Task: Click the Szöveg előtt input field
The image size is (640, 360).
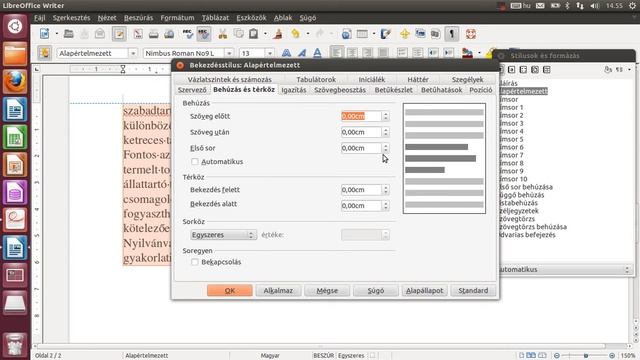Action: tap(361, 116)
